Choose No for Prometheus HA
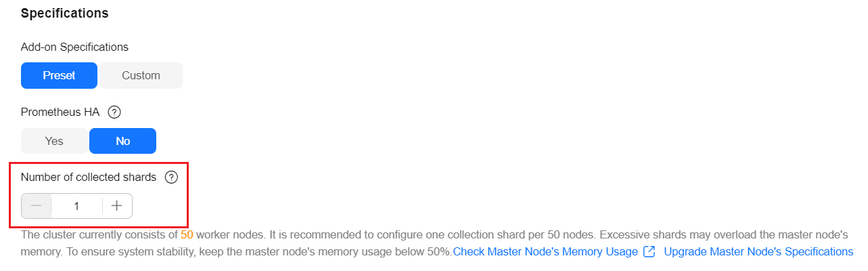This screenshot has height=271, width=868. pyautogui.click(x=122, y=141)
